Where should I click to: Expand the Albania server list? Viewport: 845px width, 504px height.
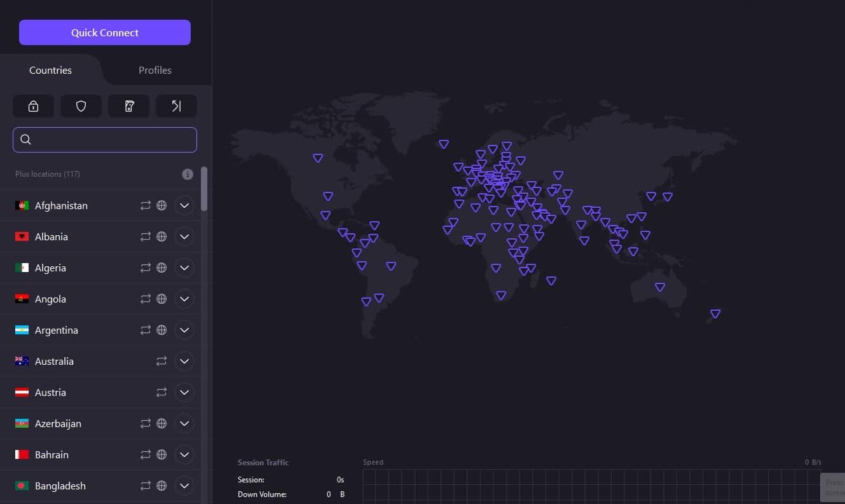coord(184,236)
